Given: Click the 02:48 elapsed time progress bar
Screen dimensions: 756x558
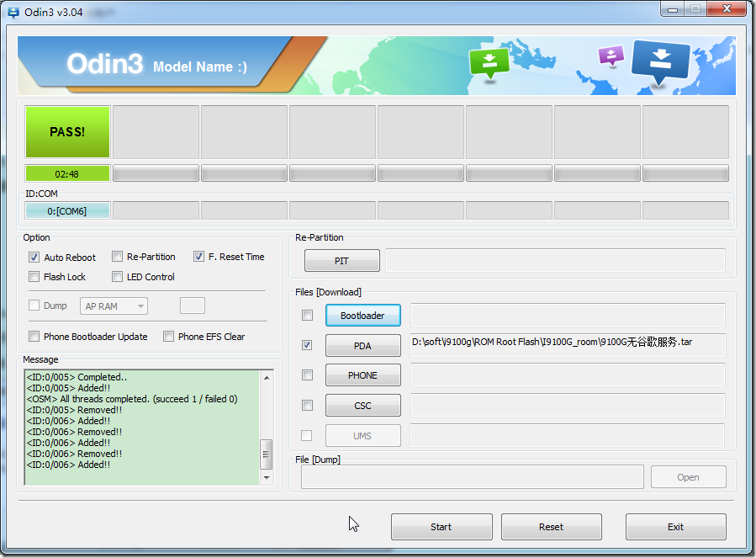Looking at the screenshot, I should coord(67,173).
